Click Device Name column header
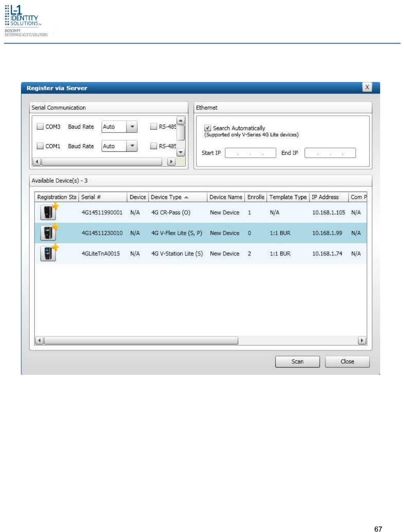 (226, 197)
